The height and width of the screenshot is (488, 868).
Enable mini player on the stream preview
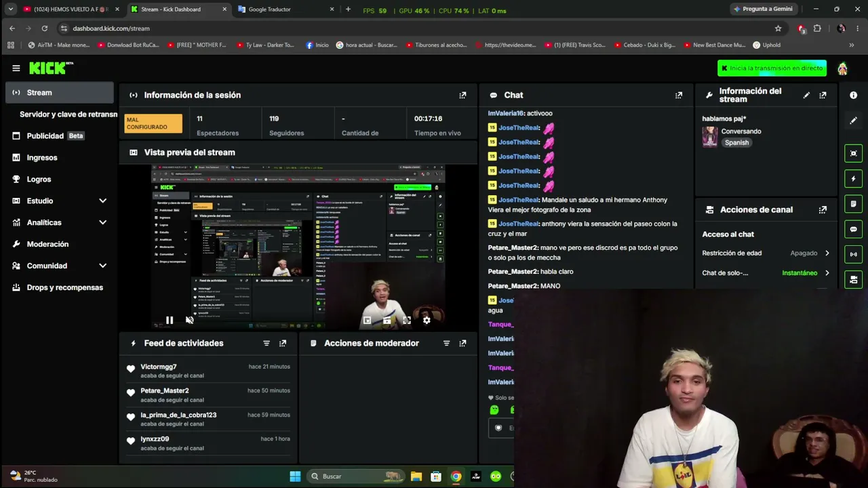[x=367, y=320]
